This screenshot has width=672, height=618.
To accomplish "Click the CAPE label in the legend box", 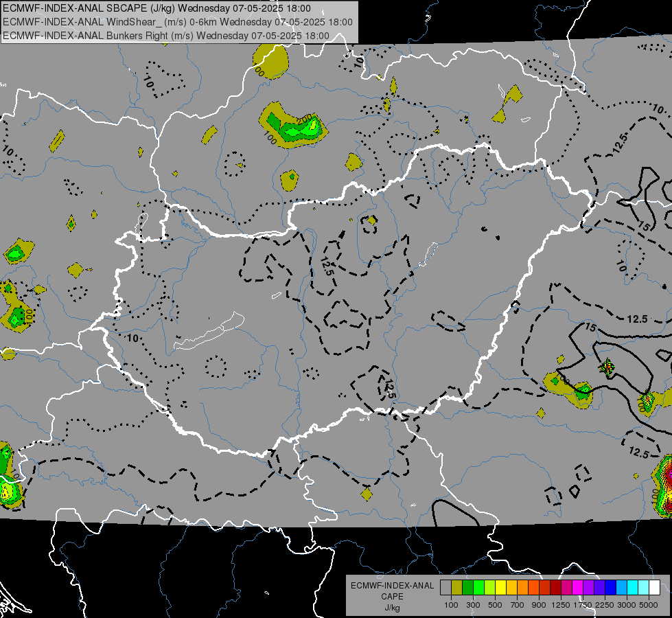I will (392, 597).
